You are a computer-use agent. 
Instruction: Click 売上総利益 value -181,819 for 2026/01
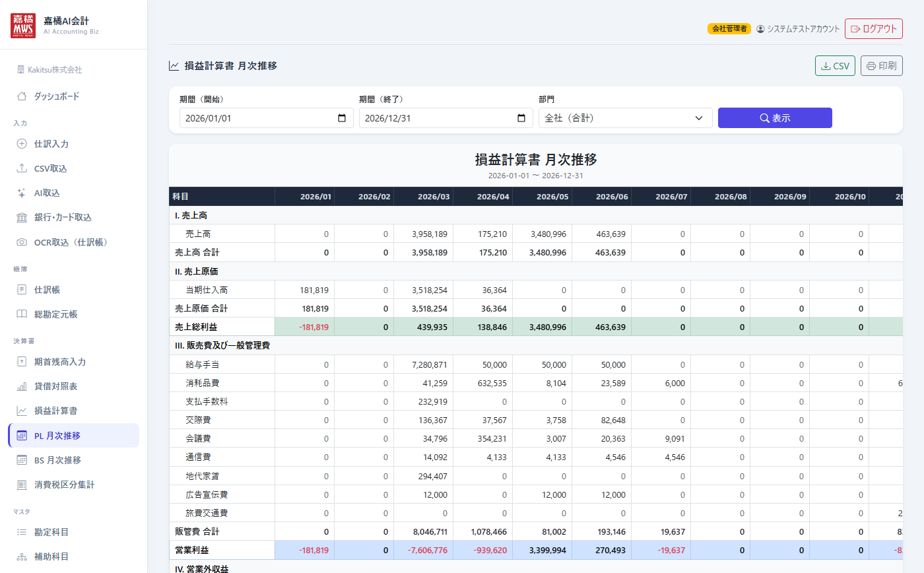(x=313, y=327)
